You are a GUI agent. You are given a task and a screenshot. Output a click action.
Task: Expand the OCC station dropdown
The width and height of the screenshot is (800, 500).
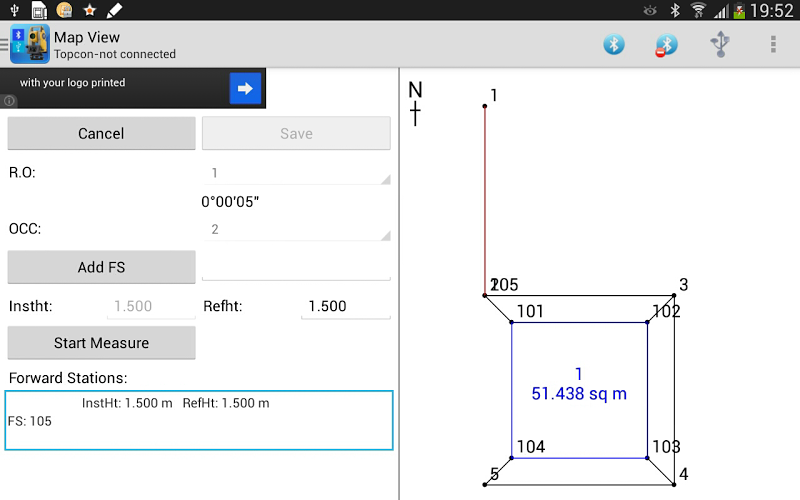pyautogui.click(x=296, y=229)
